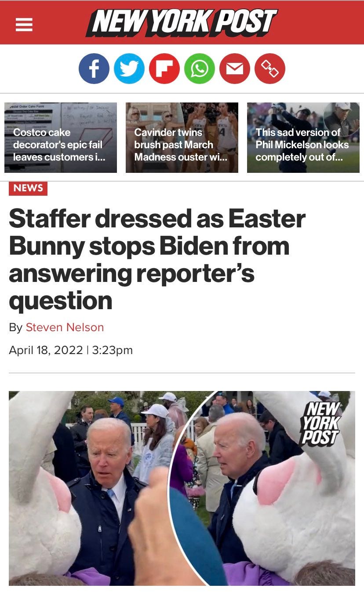Open the Costco cake decorator story thumbnail

click(61, 138)
